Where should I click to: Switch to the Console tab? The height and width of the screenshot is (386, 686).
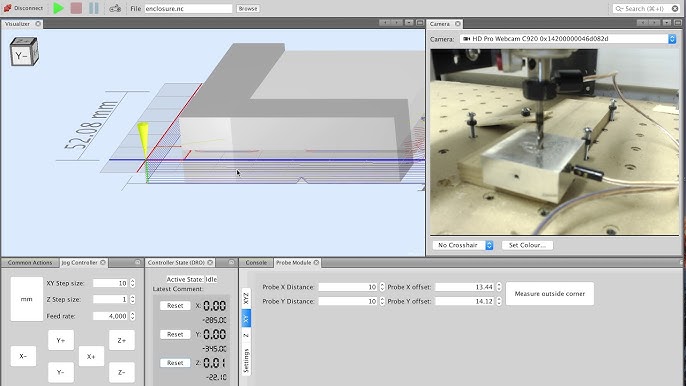[256, 263]
